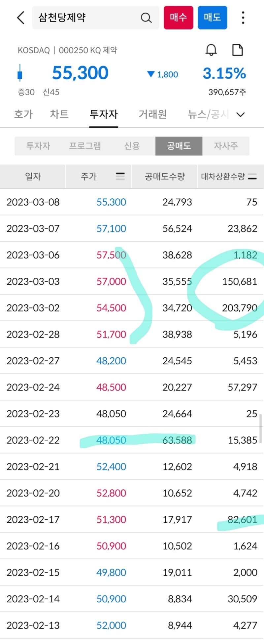Switch to the 차트 tab
The width and height of the screenshot is (264, 644).
59,114
